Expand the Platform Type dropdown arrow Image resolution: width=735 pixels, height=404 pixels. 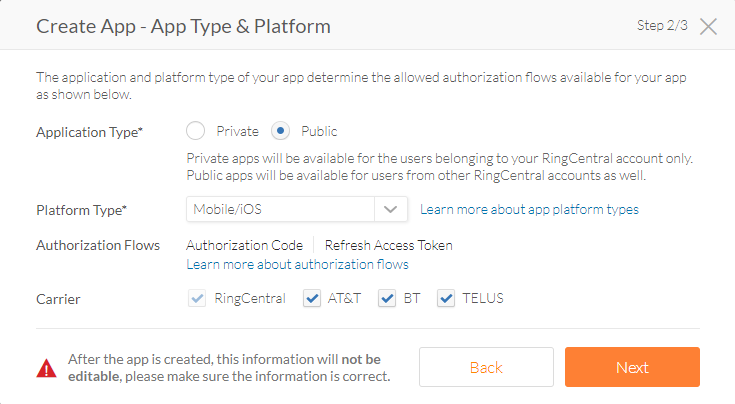pyautogui.click(x=390, y=209)
